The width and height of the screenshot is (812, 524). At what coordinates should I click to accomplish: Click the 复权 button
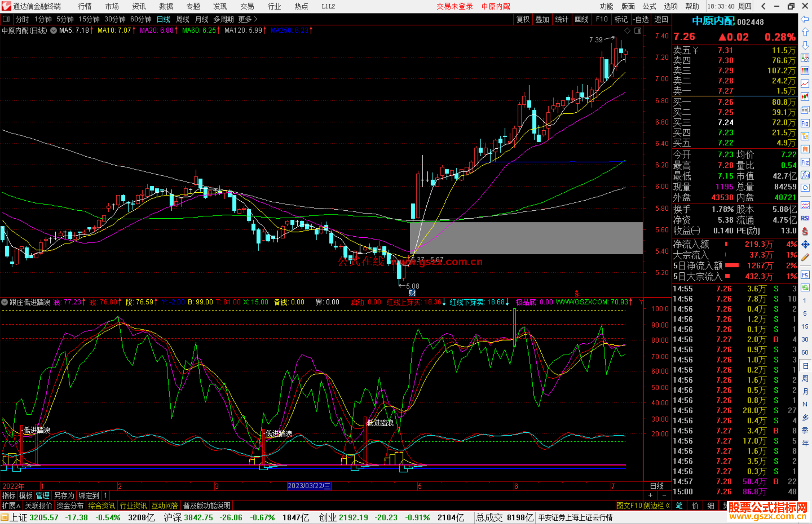(523, 19)
